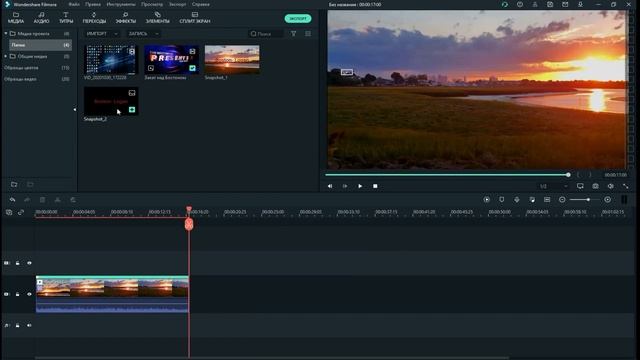Click the delete trash icon in timeline toolbar
This screenshot has width=640, height=360.
pos(42,200)
